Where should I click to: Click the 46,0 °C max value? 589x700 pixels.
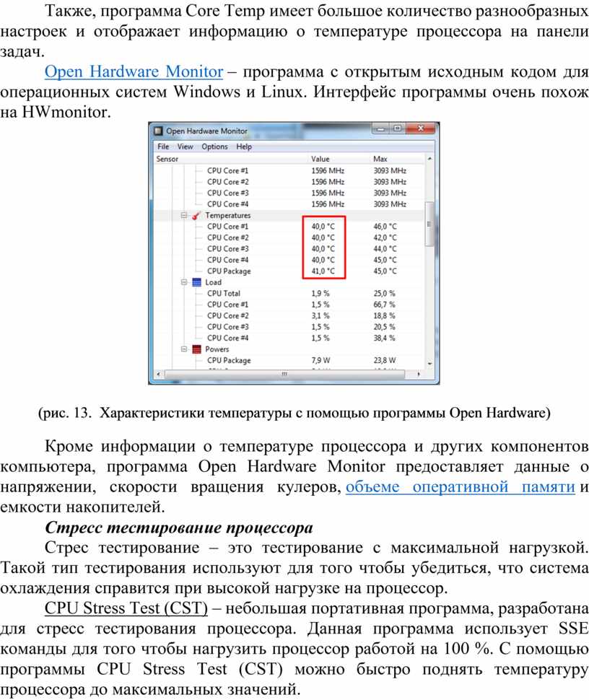click(385, 227)
